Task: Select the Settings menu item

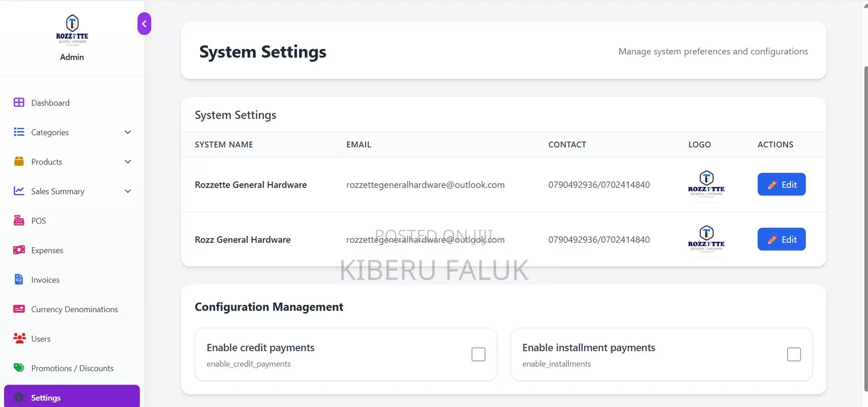Action: tap(72, 397)
